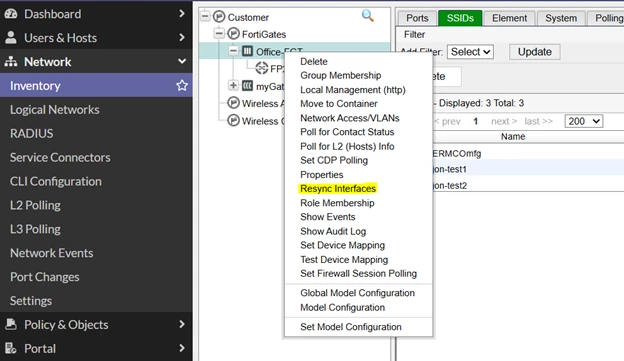Expand the Portal menu chevron
The height and width of the screenshot is (361, 624).
click(x=182, y=348)
